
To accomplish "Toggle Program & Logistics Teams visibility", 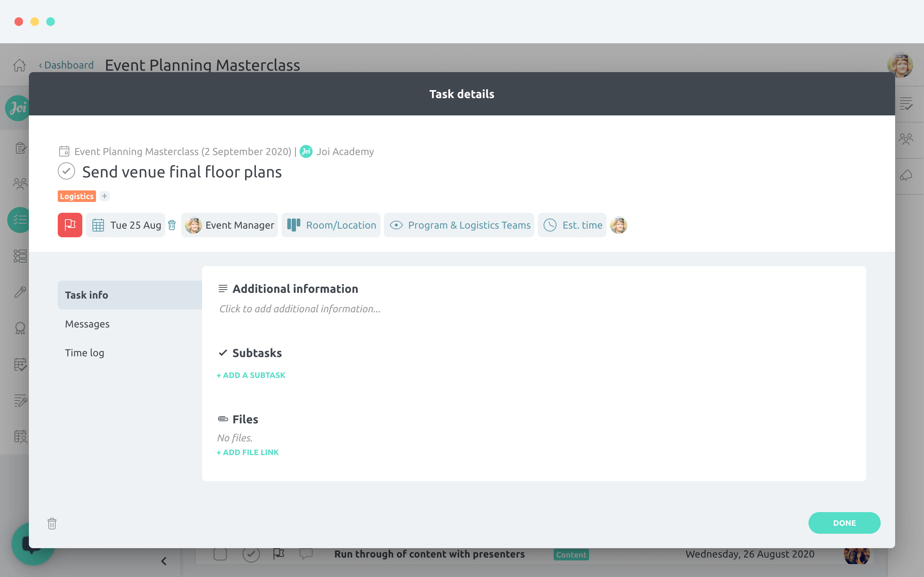I will [459, 225].
